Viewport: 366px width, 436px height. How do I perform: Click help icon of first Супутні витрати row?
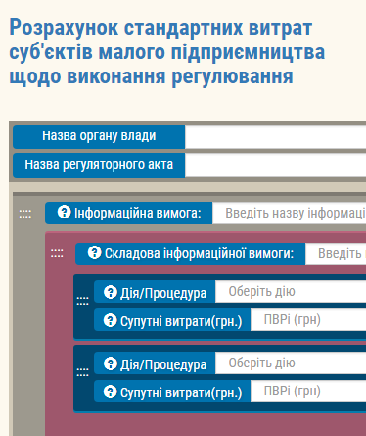(110, 320)
